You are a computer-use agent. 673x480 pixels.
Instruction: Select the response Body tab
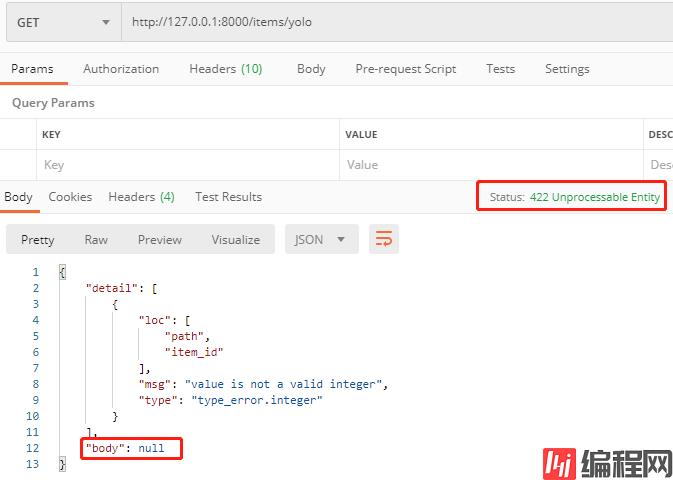[18, 197]
